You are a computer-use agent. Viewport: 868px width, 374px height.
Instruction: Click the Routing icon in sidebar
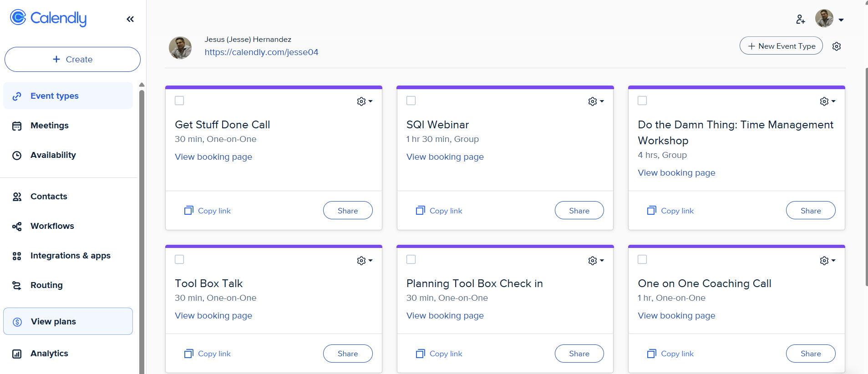(17, 286)
